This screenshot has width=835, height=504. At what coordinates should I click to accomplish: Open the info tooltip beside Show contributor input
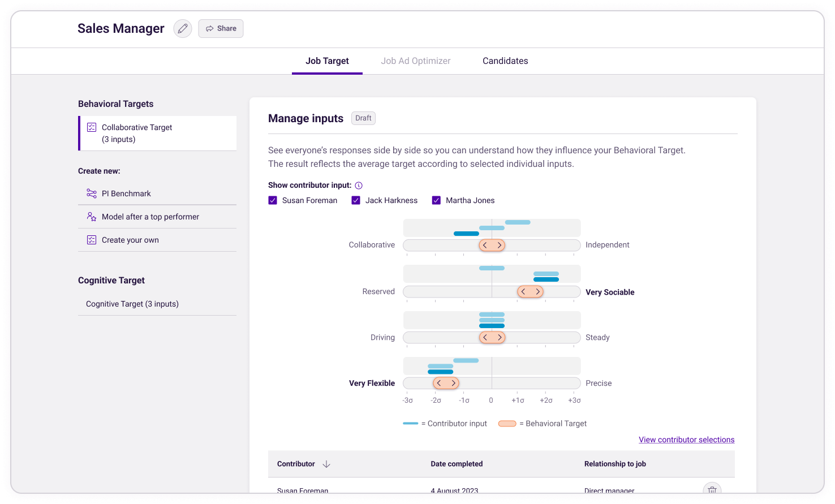coord(359,185)
